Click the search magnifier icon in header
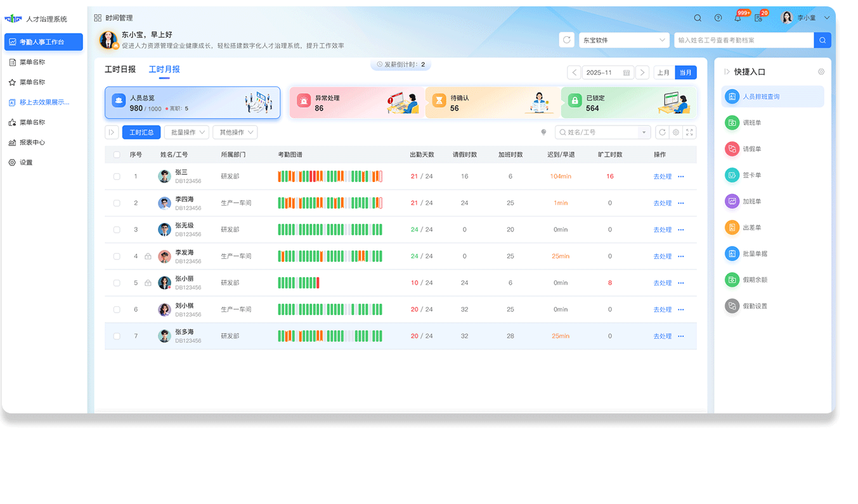 698,18
